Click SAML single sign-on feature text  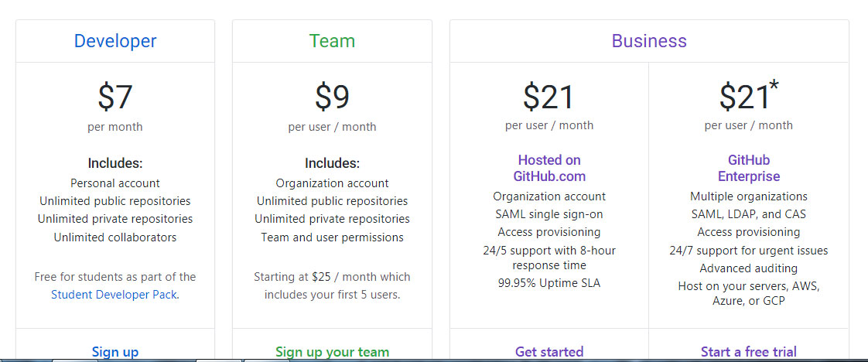(x=549, y=214)
